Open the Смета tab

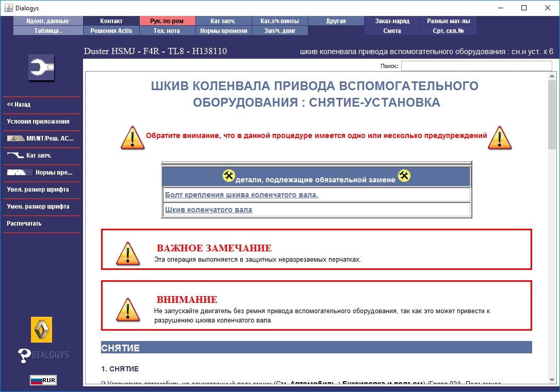point(392,31)
